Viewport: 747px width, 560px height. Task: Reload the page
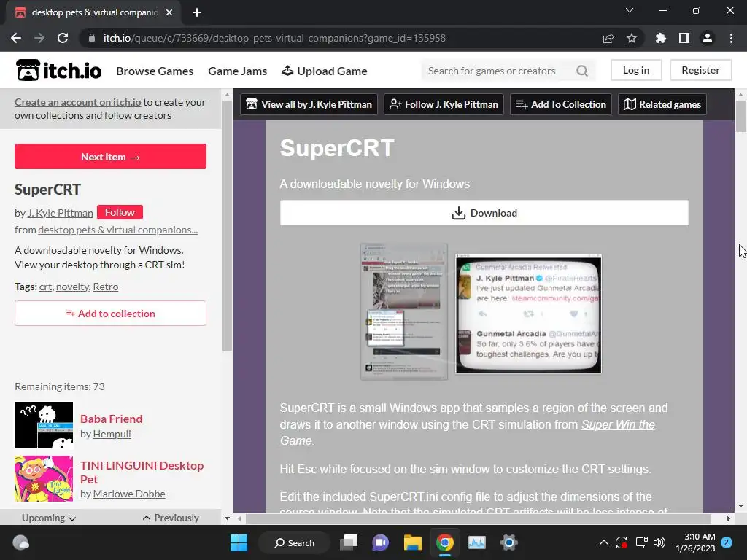click(63, 38)
